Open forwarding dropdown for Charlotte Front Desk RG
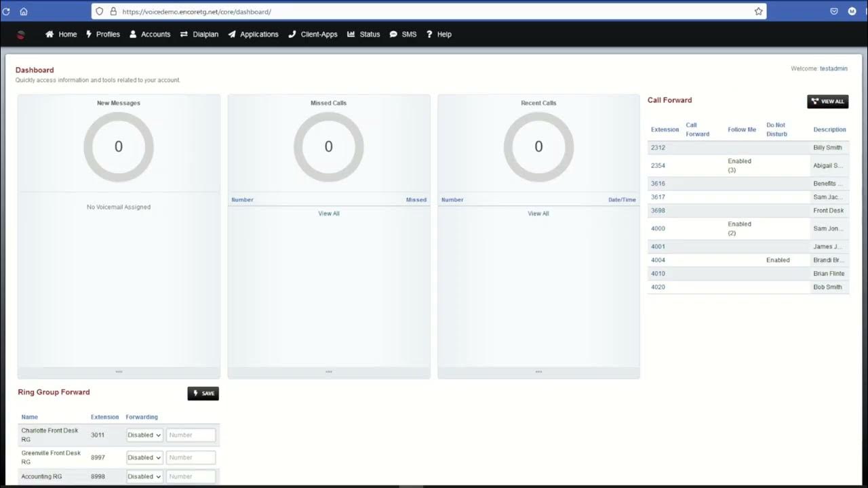 click(x=144, y=435)
